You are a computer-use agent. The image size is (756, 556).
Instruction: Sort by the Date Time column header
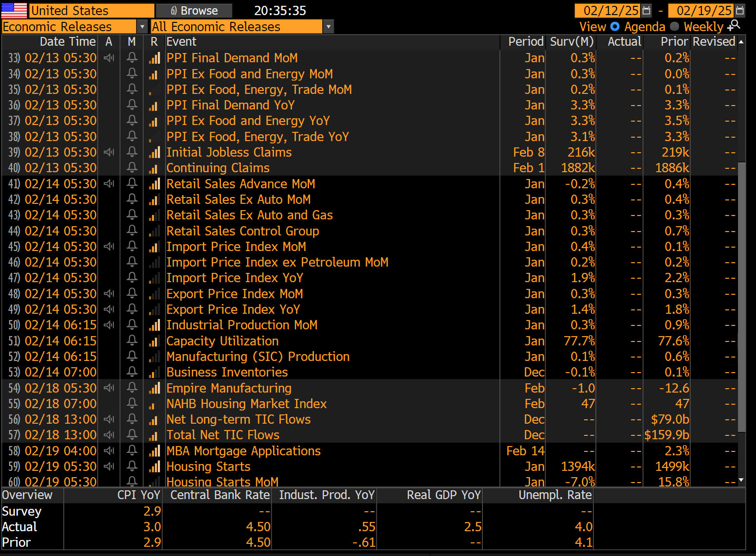tap(68, 42)
